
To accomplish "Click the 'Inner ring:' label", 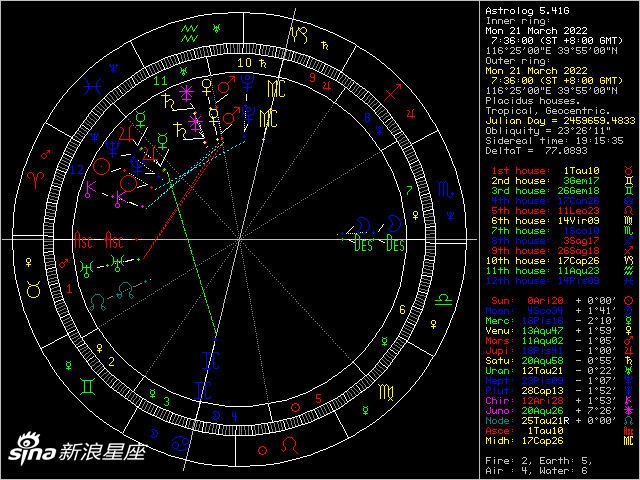I will coord(518,21).
